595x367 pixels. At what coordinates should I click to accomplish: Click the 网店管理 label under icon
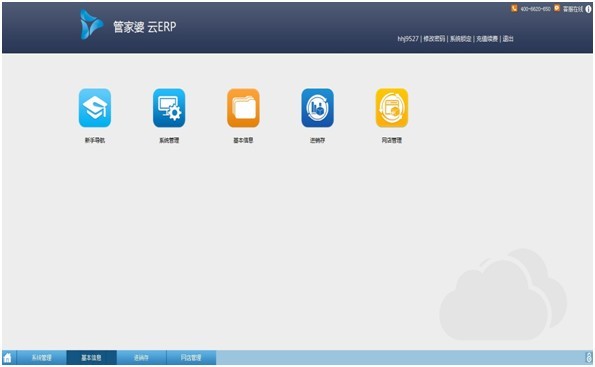(x=392, y=140)
